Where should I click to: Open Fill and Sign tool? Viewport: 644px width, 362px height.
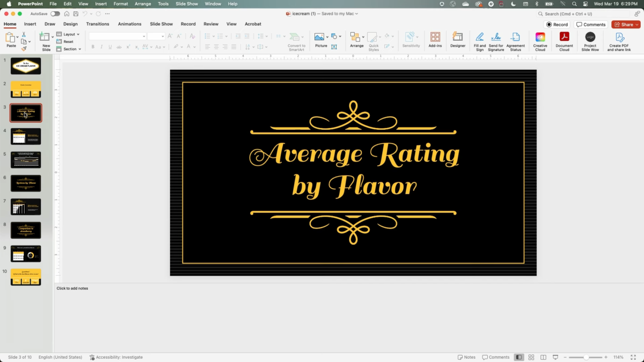coord(479,40)
